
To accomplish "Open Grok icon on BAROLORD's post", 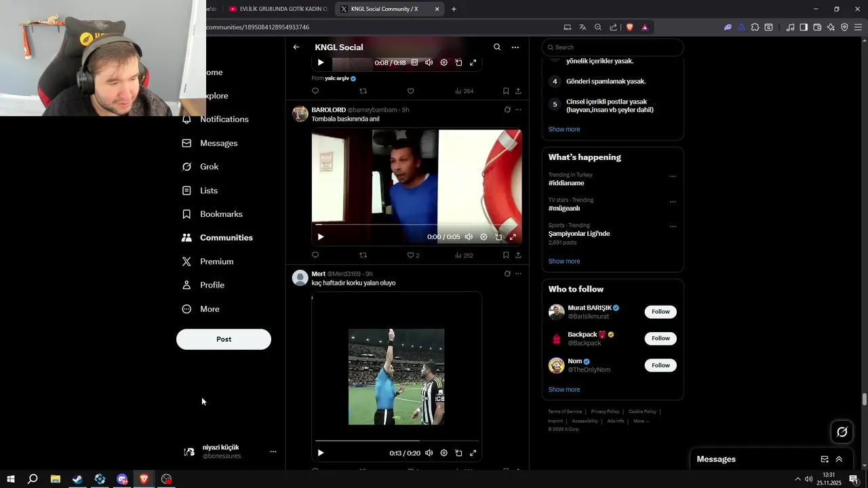I will pos(507,110).
